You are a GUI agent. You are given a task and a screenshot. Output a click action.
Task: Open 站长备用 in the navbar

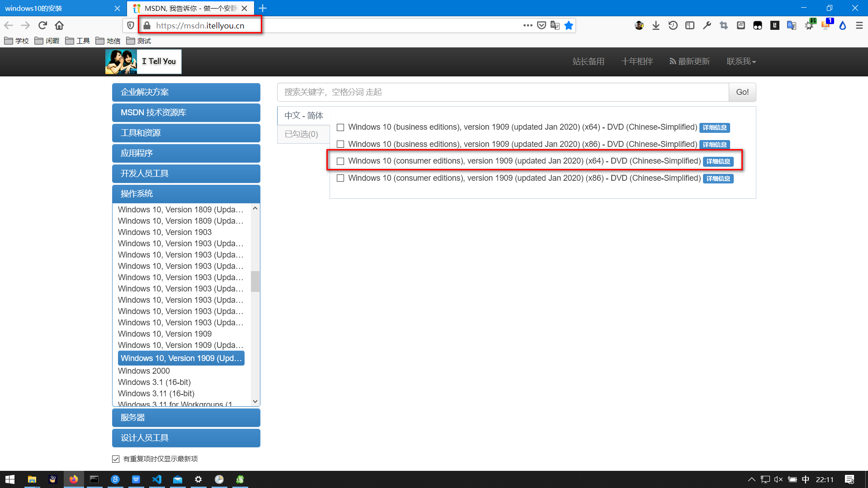point(588,61)
